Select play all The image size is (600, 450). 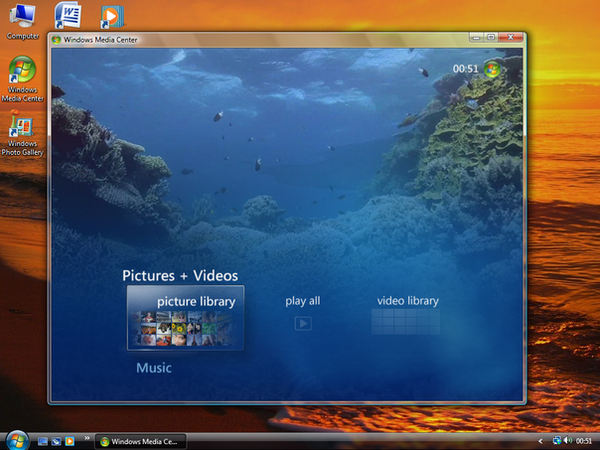coord(303,301)
